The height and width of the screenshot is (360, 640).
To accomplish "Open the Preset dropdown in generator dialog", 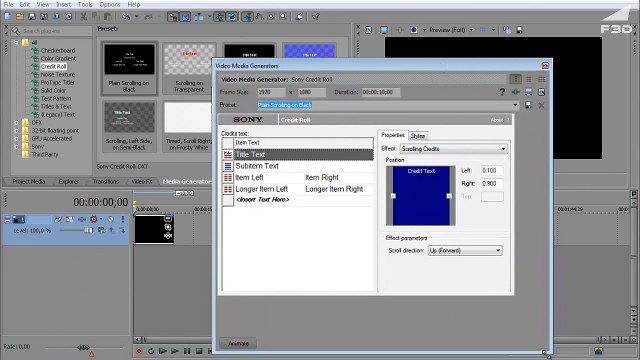I will click(x=515, y=105).
